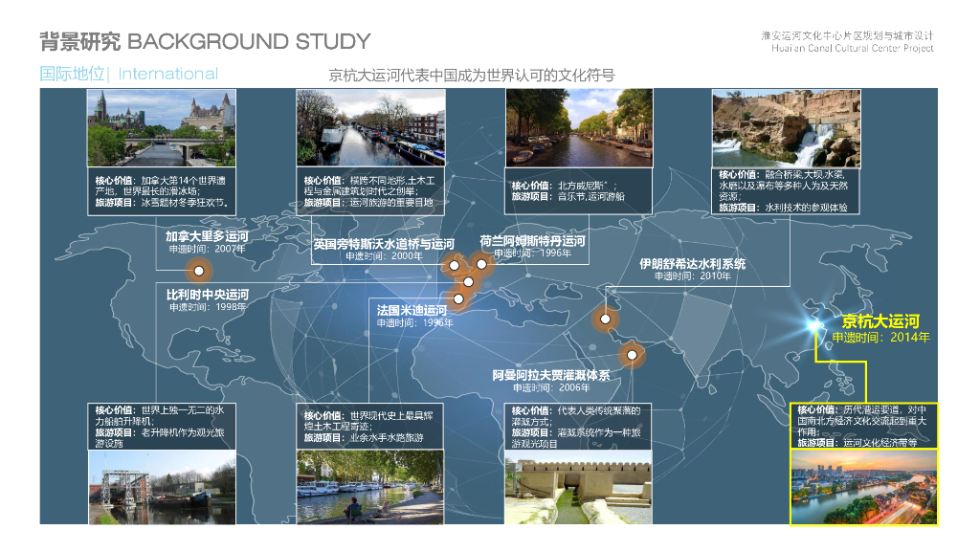Click the description box mentioning 冰雪题材冬季狂欢节

161,191
